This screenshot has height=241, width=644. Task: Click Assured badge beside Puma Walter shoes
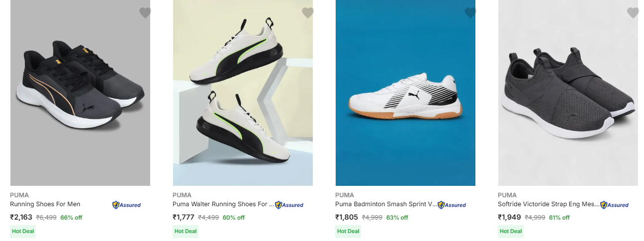tap(289, 205)
